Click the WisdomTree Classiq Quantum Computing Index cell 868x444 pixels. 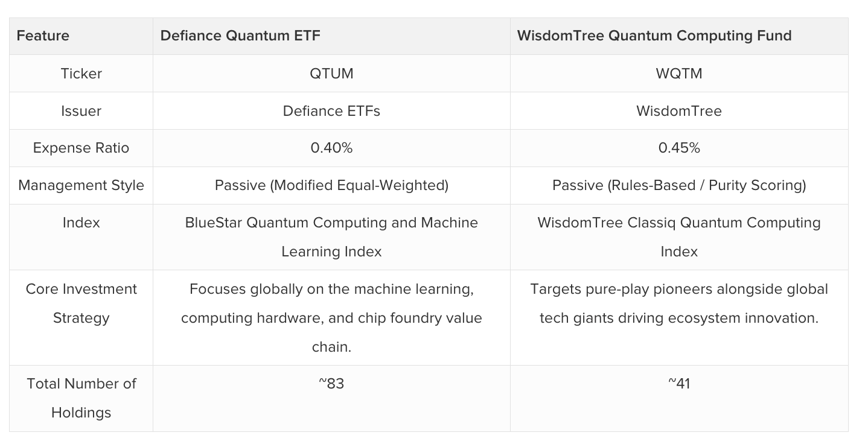(679, 237)
